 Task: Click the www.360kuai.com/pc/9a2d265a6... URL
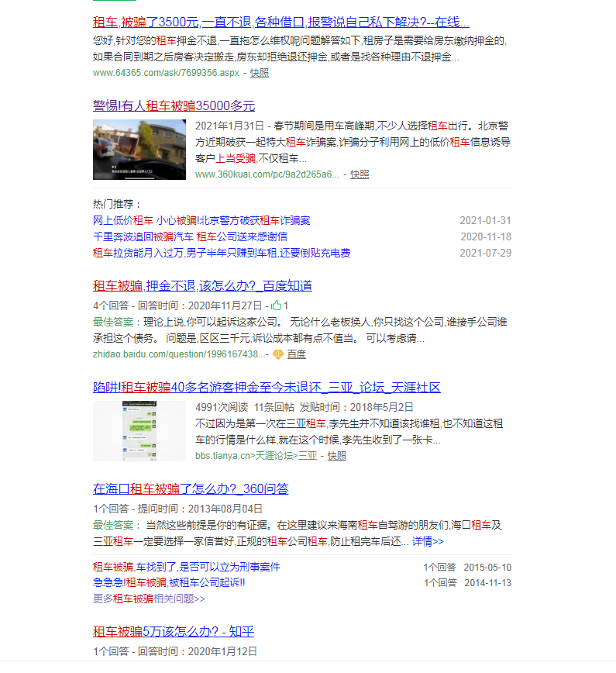click(x=267, y=174)
